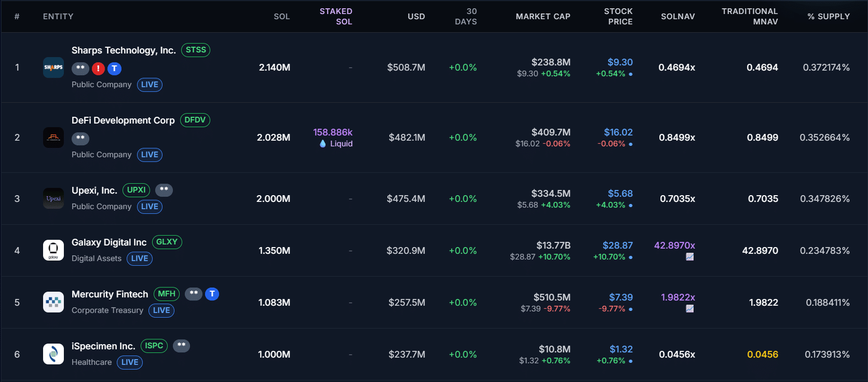The height and width of the screenshot is (382, 868).
Task: Click the GLXY ticker badge
Action: click(167, 242)
